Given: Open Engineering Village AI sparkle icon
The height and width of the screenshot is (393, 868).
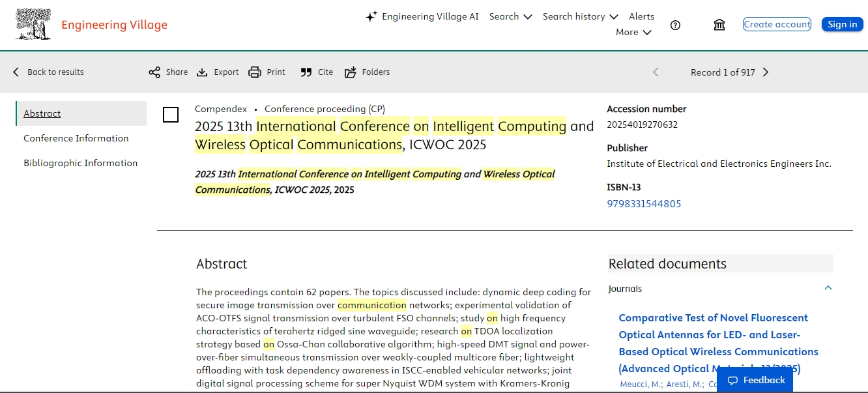Looking at the screenshot, I should 371,17.
